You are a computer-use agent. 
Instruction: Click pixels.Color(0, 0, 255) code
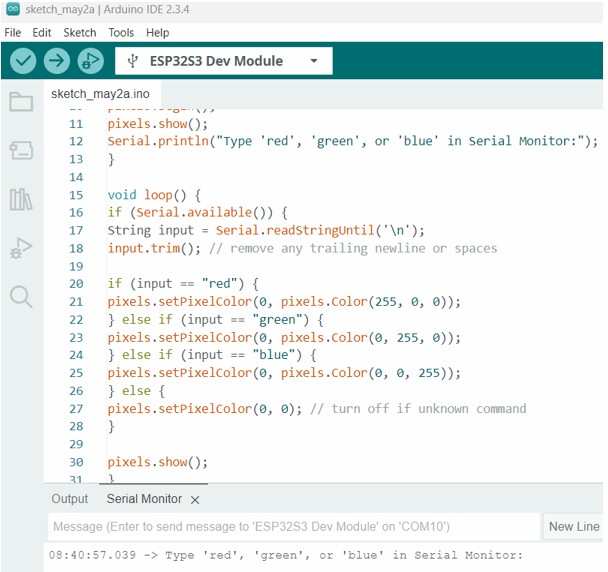(x=366, y=373)
